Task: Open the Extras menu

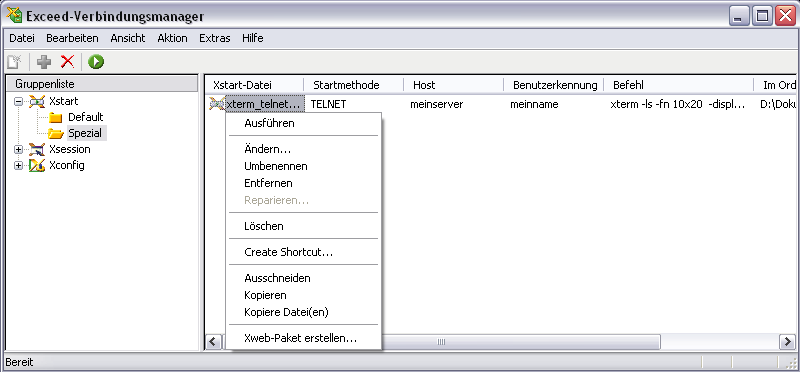Action: (214, 38)
